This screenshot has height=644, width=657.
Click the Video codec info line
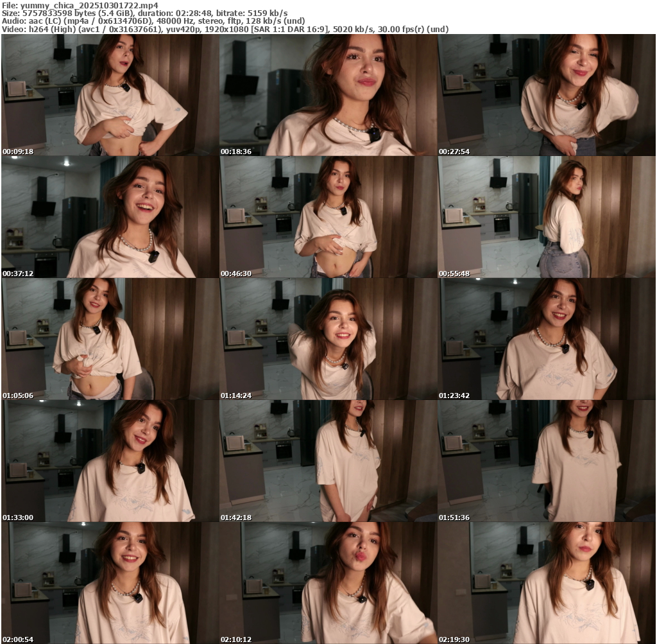(x=225, y=30)
